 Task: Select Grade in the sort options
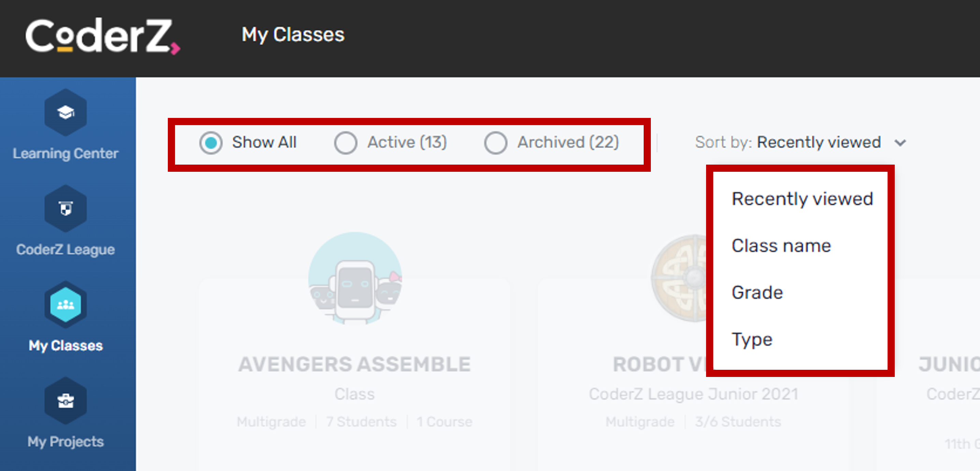click(x=758, y=292)
